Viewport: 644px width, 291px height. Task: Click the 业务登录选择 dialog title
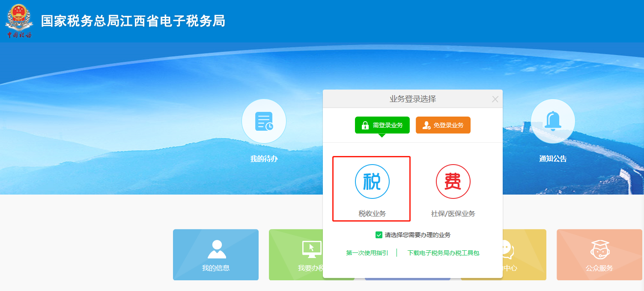[413, 99]
